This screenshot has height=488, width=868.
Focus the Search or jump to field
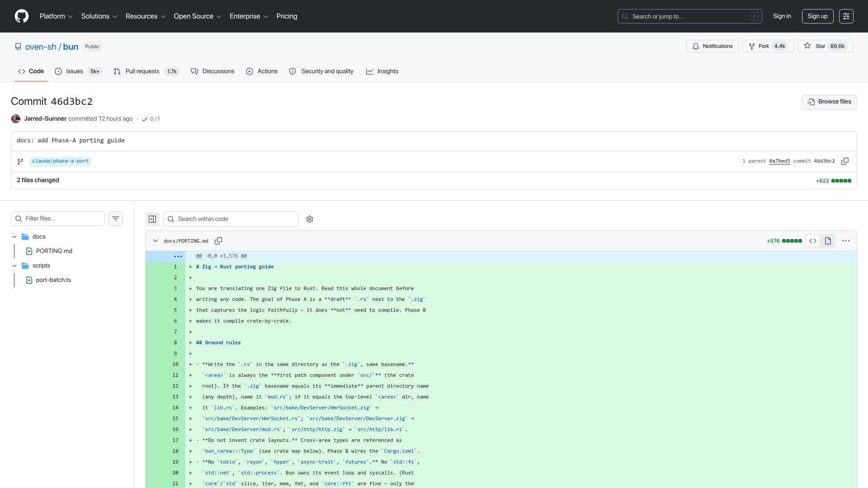(x=689, y=16)
